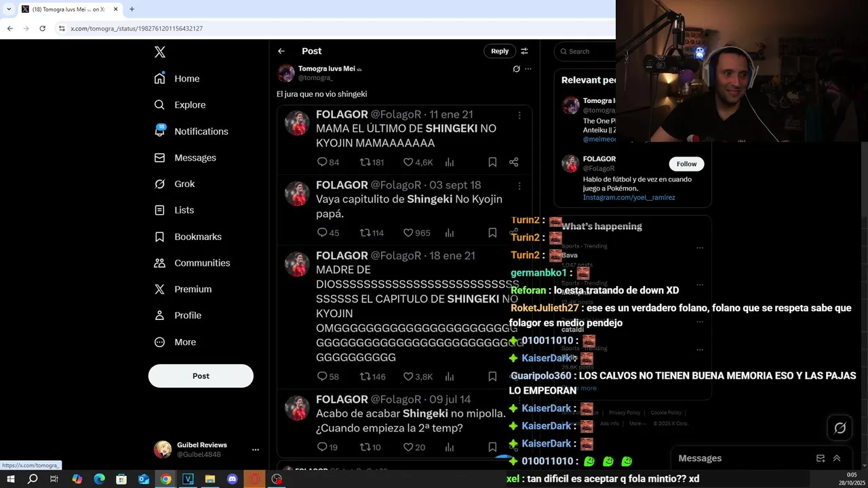Like the tweet with 3,8K likes
The height and width of the screenshot is (488, 868).
tap(418, 376)
